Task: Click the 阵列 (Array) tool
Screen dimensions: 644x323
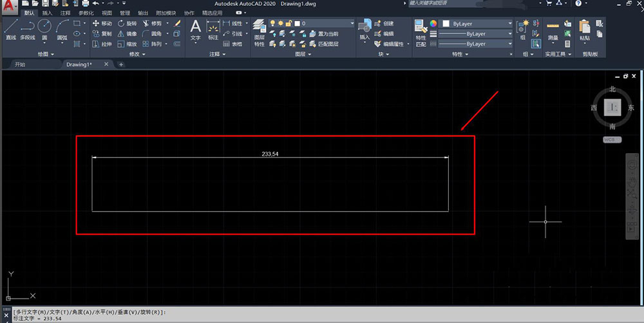Action: (153, 44)
